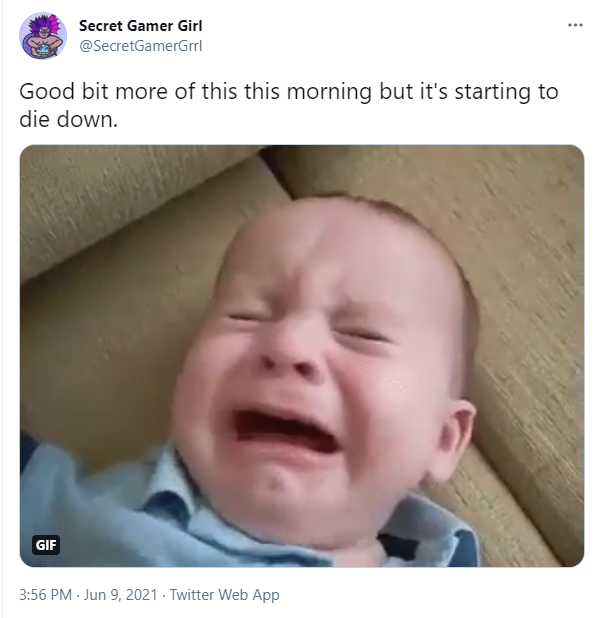Click the baby's open mouth in the GIF
The width and height of the screenshot is (601, 618).
point(286,430)
